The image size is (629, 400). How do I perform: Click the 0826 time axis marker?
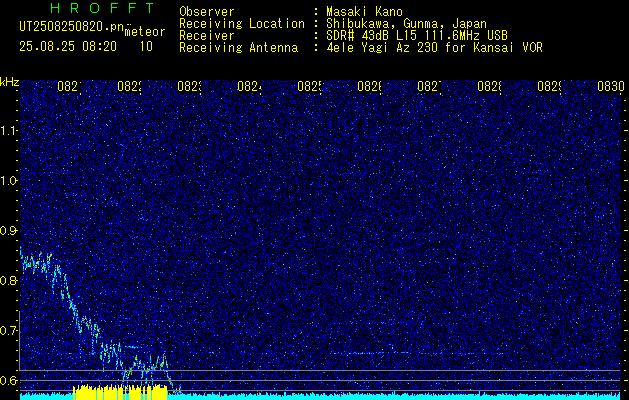click(369, 86)
